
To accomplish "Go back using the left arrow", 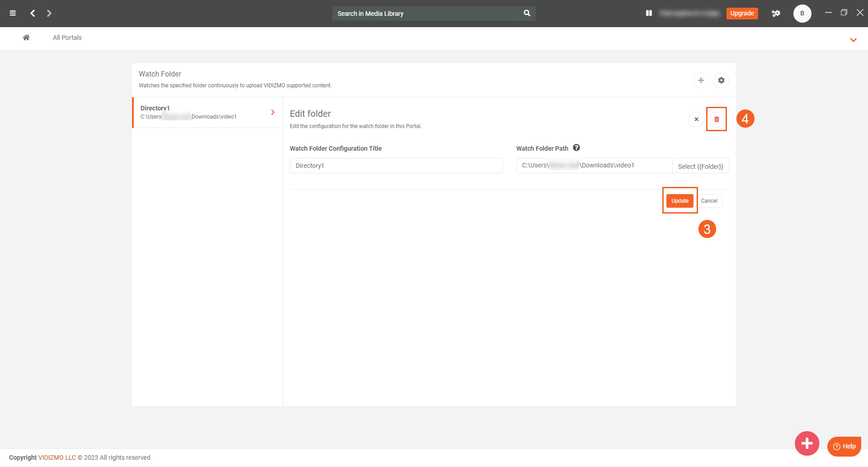I will [33, 13].
